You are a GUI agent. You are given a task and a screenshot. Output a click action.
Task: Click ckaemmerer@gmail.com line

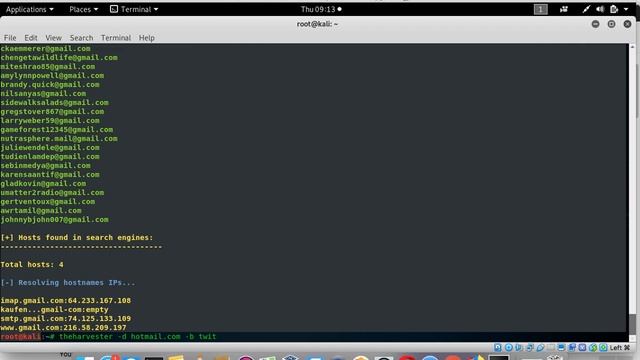click(x=45, y=49)
